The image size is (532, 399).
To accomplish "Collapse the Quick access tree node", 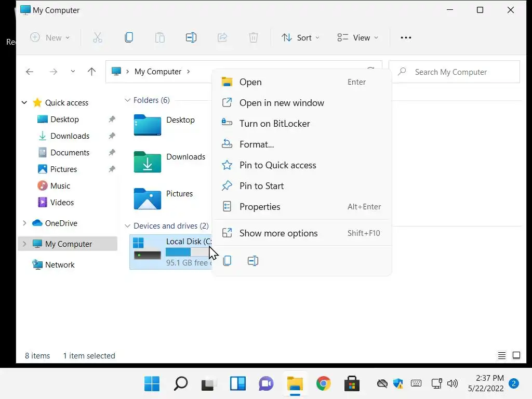I will point(24,102).
